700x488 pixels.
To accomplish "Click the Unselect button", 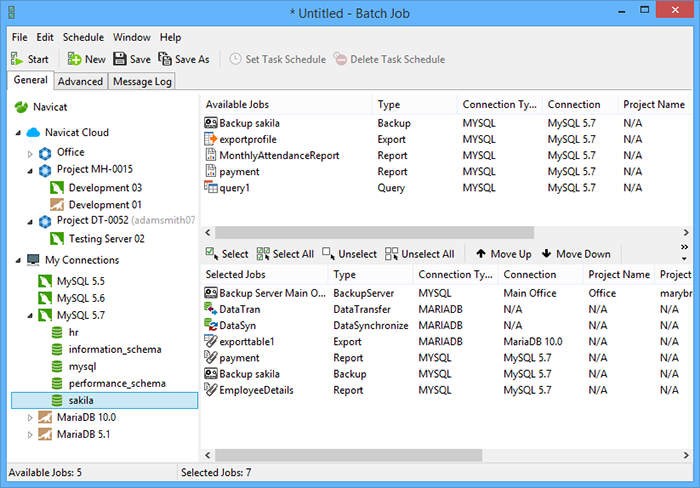I will pyautogui.click(x=350, y=254).
